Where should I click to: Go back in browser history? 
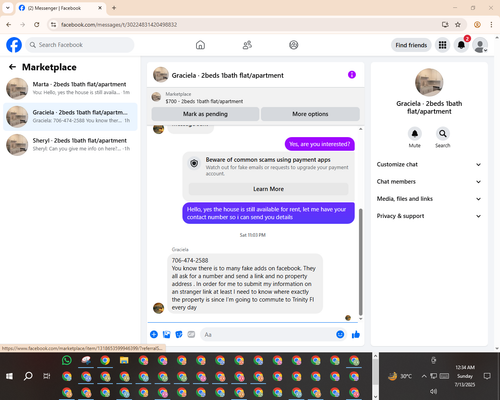tap(9, 25)
